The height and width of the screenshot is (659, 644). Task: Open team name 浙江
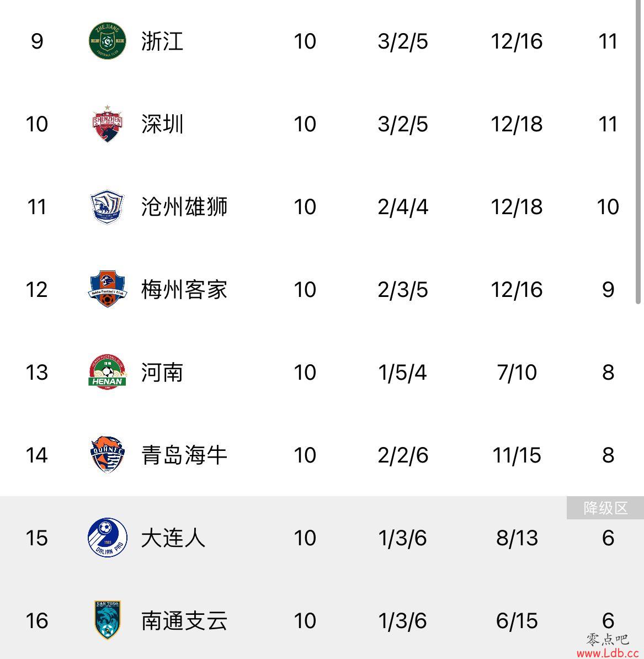[x=162, y=41]
